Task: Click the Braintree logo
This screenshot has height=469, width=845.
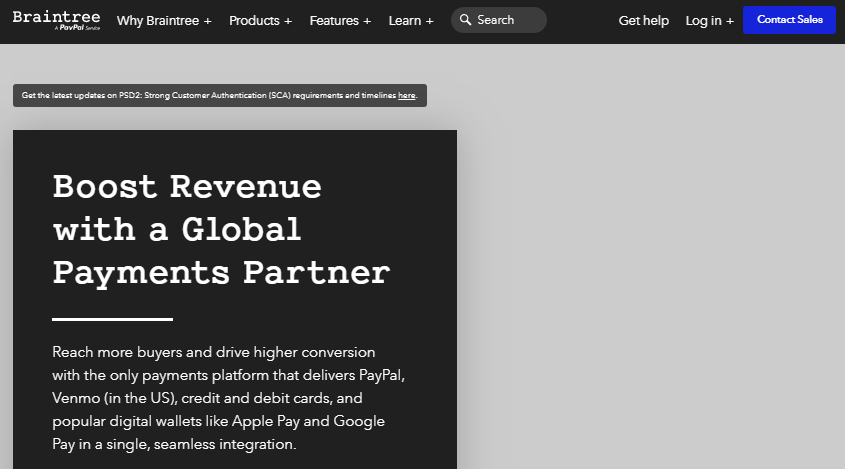Action: click(56, 16)
